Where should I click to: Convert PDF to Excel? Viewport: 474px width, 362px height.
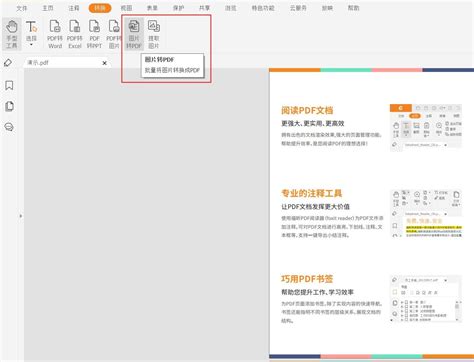[x=75, y=34]
